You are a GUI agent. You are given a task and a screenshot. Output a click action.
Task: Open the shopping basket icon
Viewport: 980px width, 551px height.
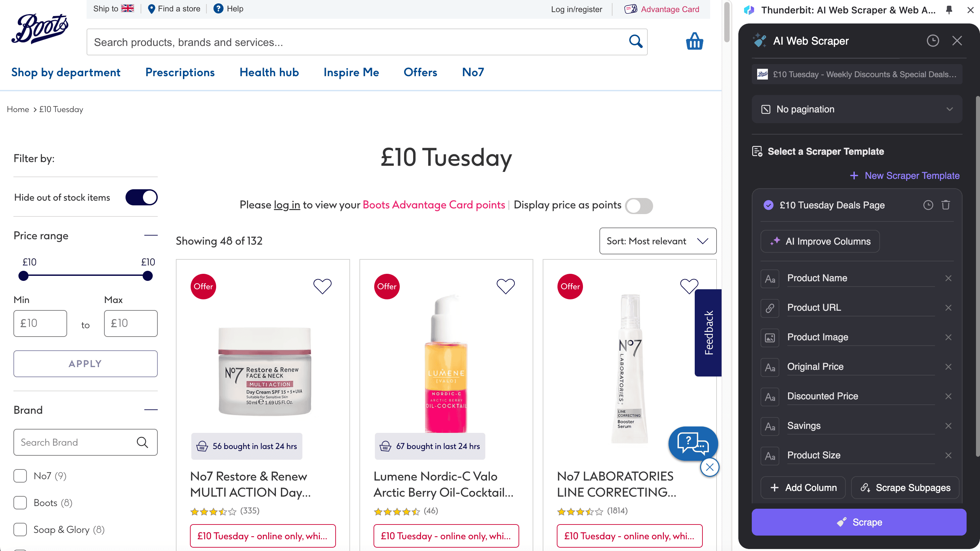(x=694, y=42)
